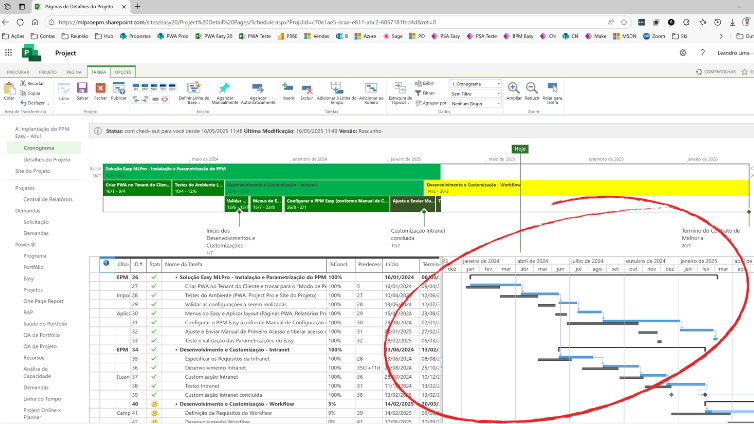Click the help question mark icon

703,53
